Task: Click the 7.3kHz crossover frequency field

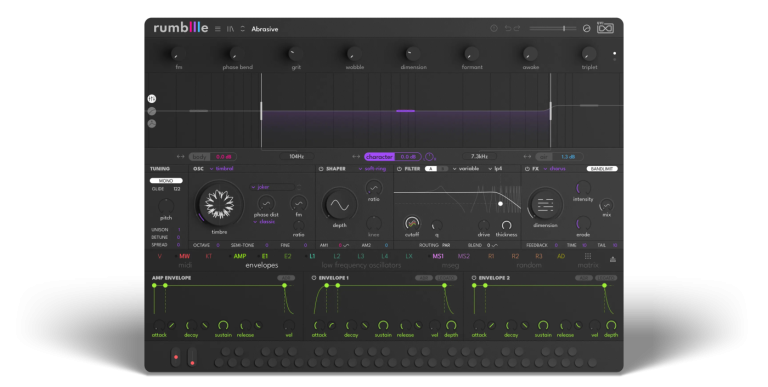Action: (x=479, y=156)
